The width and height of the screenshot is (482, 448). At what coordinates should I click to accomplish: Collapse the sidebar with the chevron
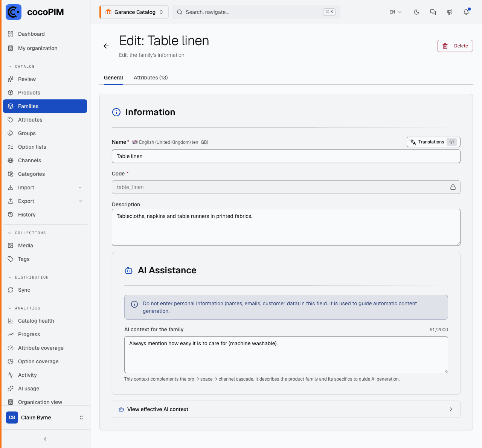[45, 439]
